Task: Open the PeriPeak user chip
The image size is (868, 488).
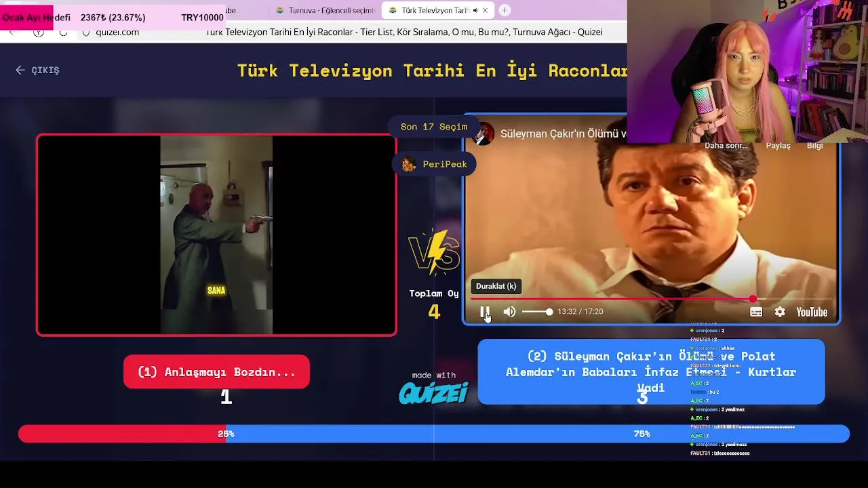Action: point(434,164)
